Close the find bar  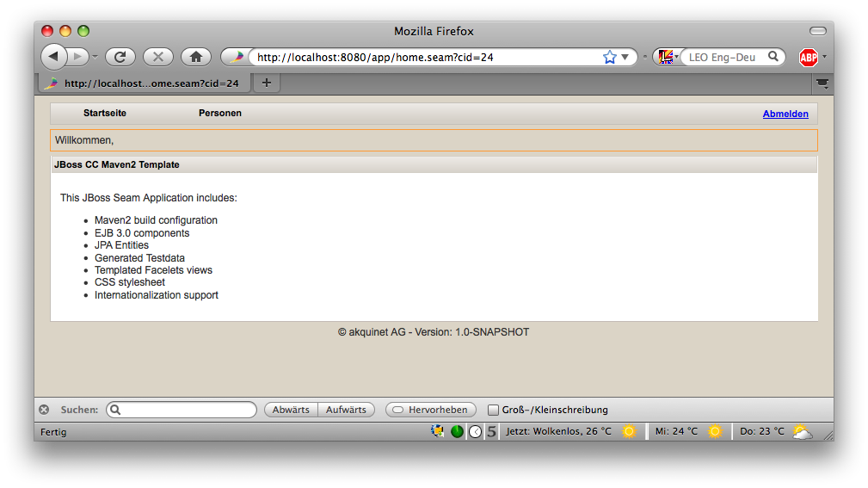pos(44,410)
